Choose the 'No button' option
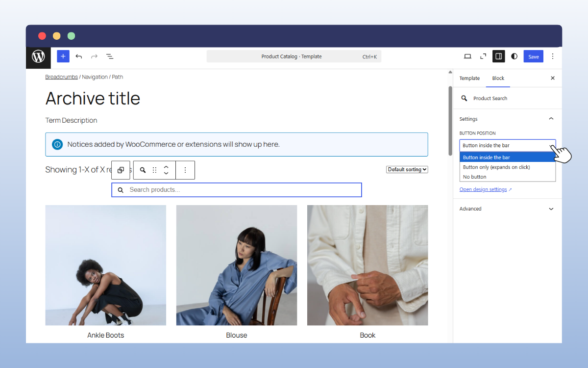Screen dimensions: 588x368 pyautogui.click(x=508, y=177)
